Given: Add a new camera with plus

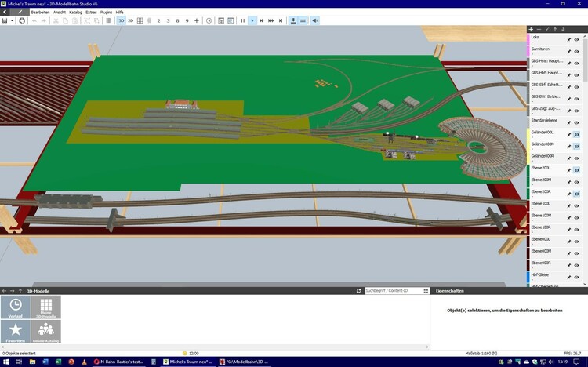Looking at the screenshot, I should click(197, 20).
